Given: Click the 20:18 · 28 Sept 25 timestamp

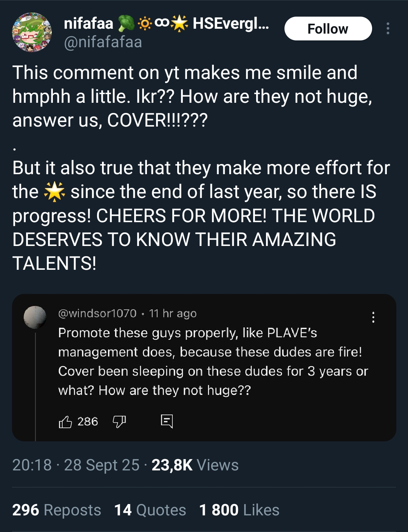Looking at the screenshot, I should point(76,465).
